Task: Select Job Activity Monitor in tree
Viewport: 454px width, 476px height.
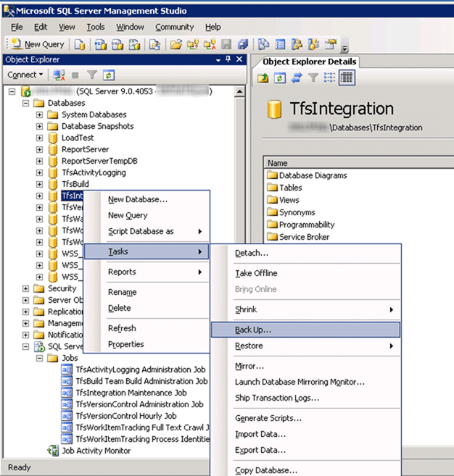Action: (x=96, y=451)
